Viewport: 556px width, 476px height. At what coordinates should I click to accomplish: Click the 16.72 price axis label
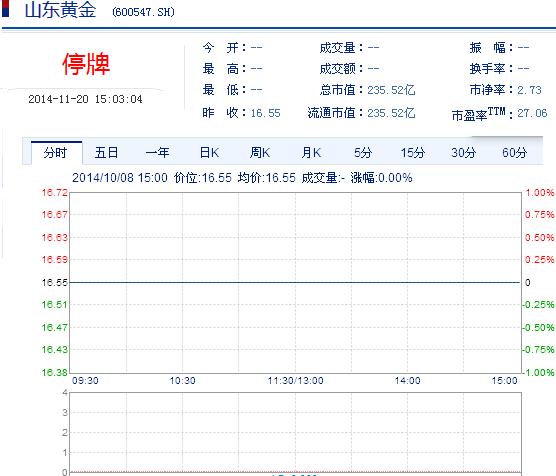click(x=54, y=193)
